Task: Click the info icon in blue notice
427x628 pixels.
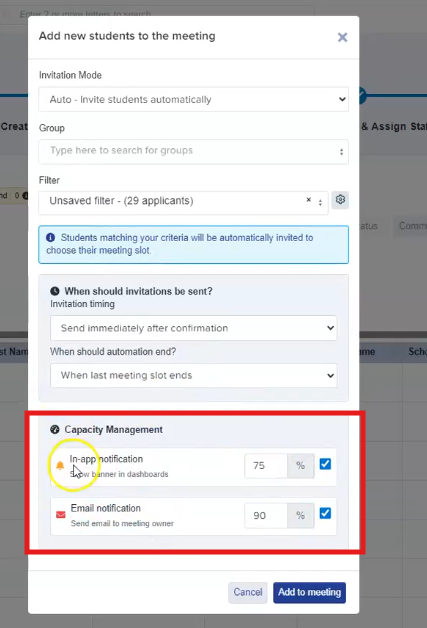Action: [x=50, y=238]
